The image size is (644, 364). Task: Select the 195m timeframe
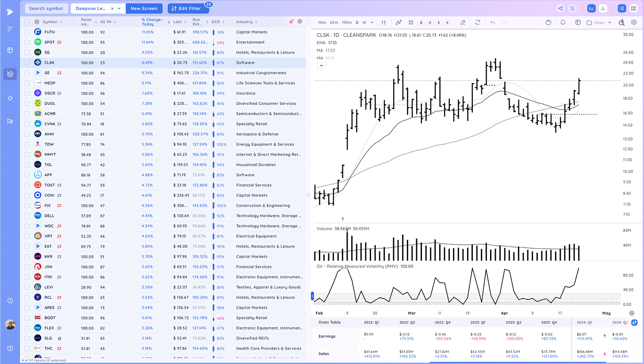[x=347, y=23]
